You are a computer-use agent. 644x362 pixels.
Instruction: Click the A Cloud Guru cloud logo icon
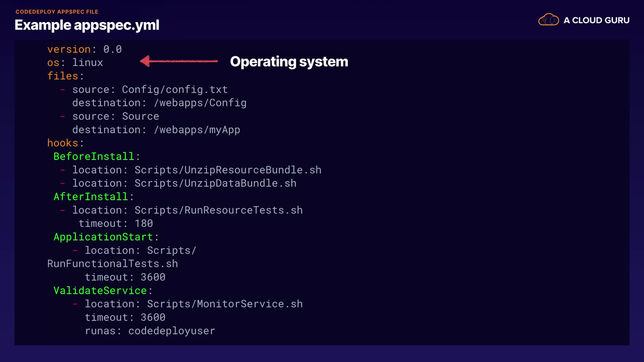(x=548, y=20)
